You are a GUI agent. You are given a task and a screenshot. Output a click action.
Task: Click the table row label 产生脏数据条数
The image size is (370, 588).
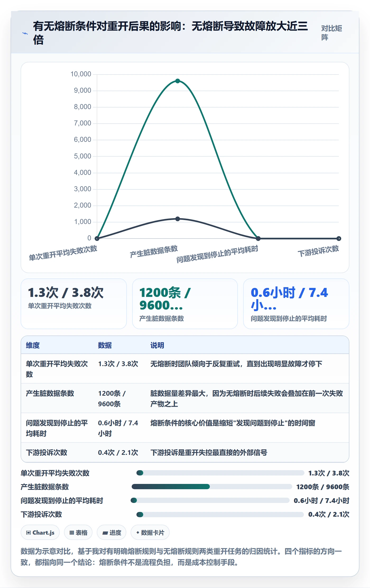[x=50, y=393]
